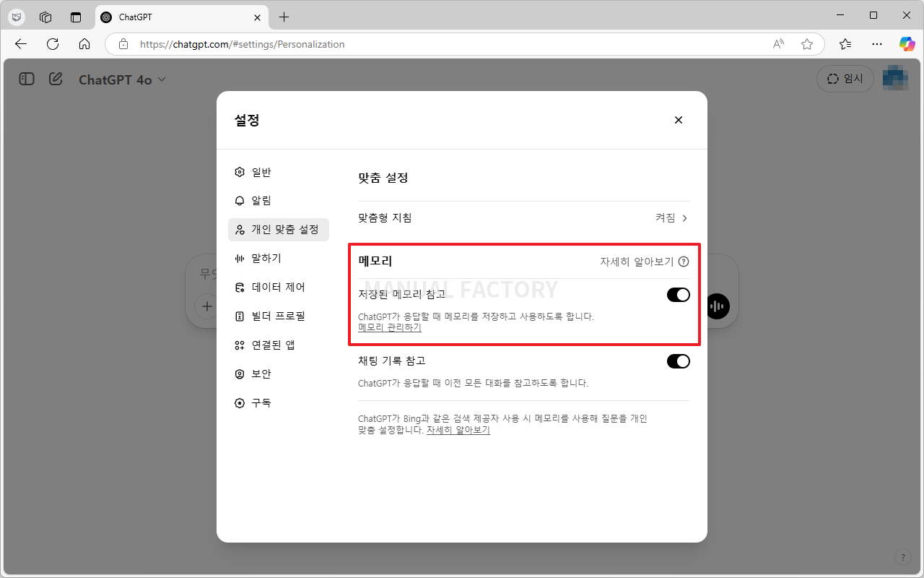Toggle the 채팅 기록 참고 switch
This screenshot has height=578, width=924.
(x=678, y=361)
